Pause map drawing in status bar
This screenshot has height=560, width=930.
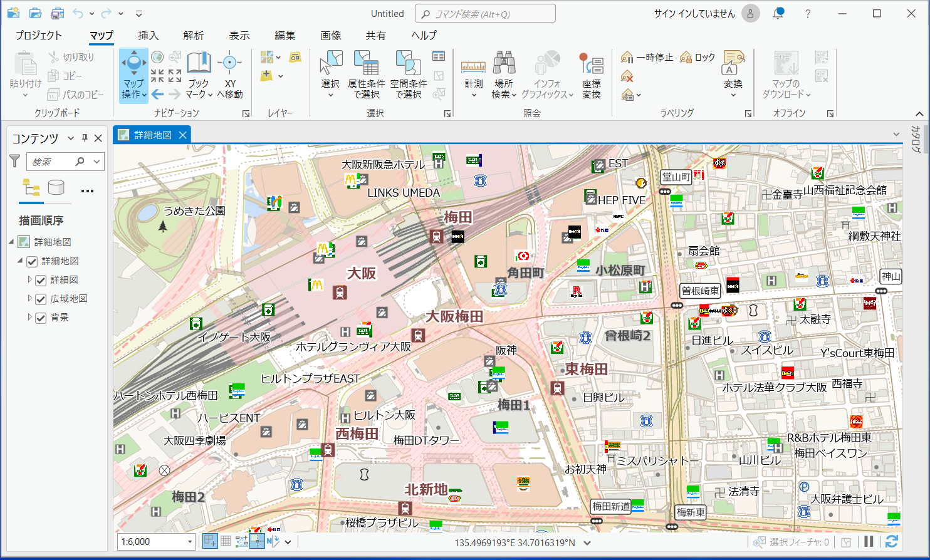(x=869, y=542)
